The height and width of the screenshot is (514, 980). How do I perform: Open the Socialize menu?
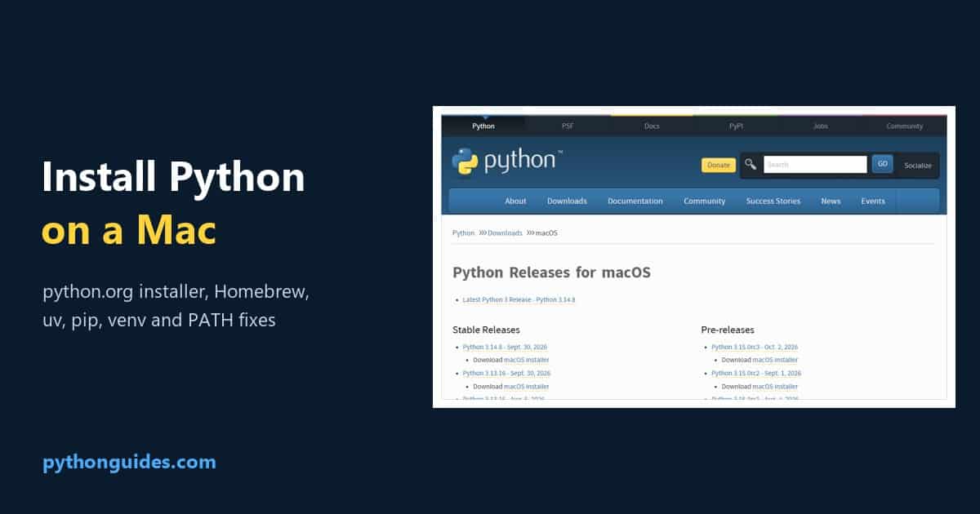[918, 166]
